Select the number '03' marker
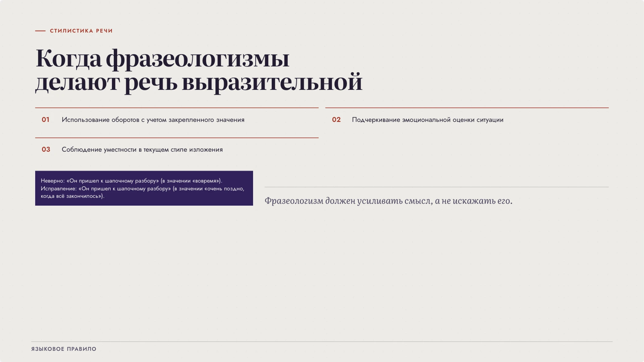 (46, 149)
